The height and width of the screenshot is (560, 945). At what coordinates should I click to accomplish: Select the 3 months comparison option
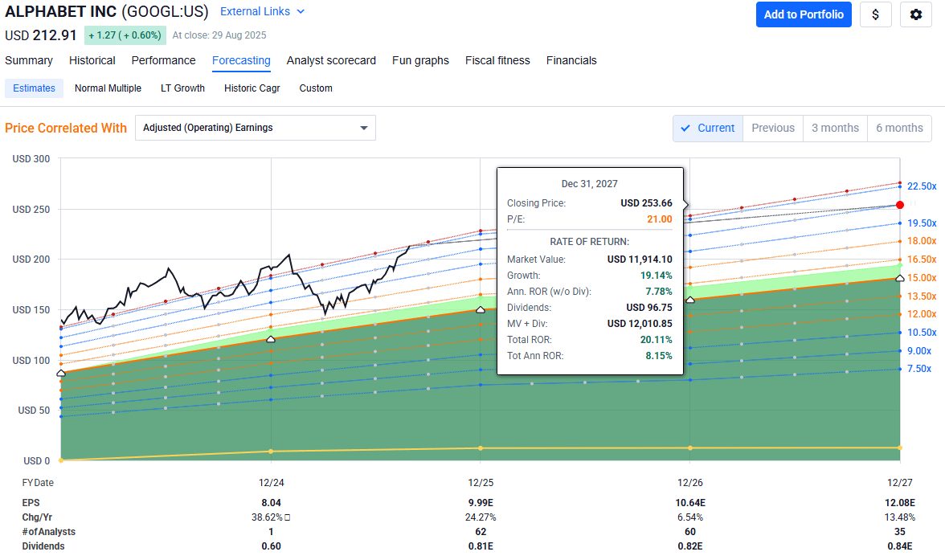point(834,127)
